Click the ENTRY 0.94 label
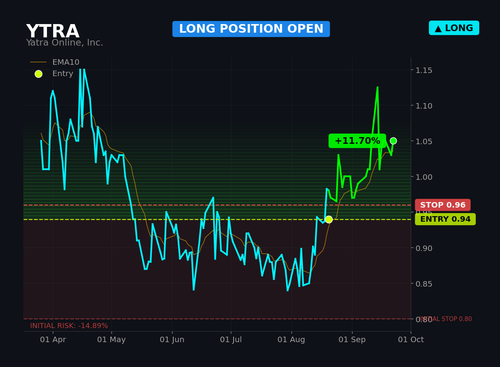The height and width of the screenshot is (367, 500). point(445,219)
